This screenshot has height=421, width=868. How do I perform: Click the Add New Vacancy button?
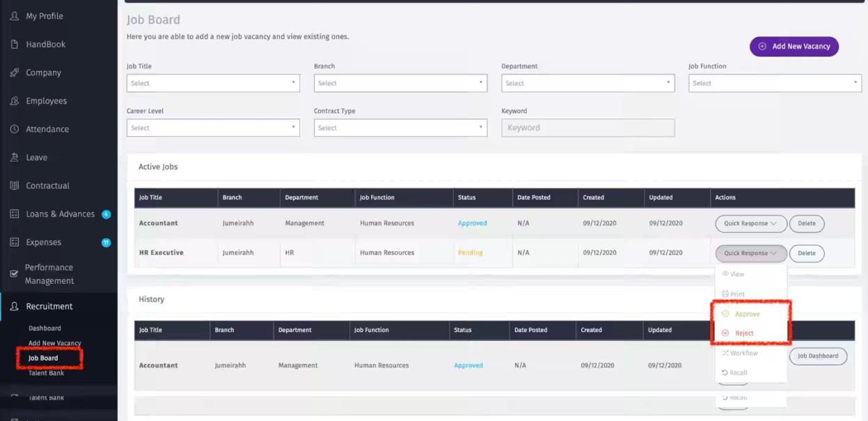coord(794,47)
